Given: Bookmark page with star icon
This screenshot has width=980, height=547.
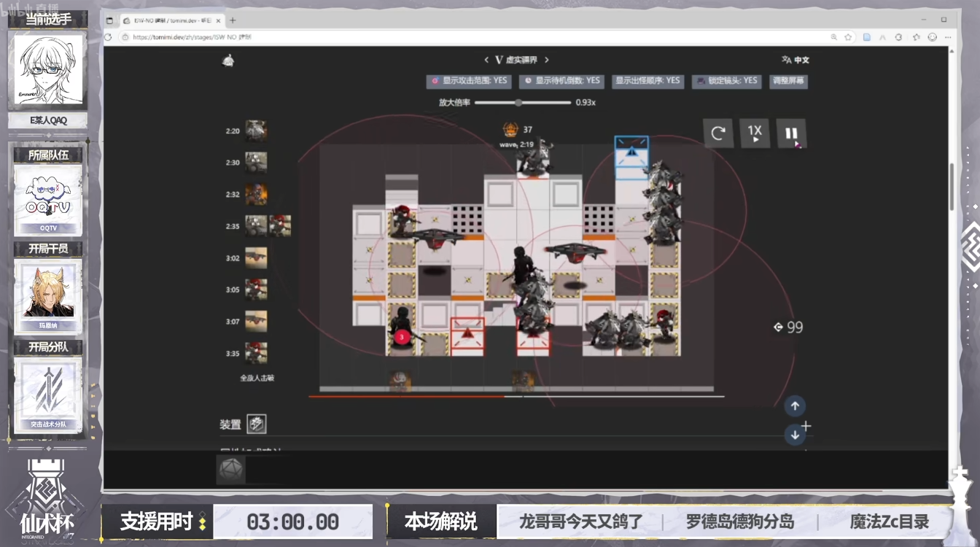Looking at the screenshot, I should point(849,37).
